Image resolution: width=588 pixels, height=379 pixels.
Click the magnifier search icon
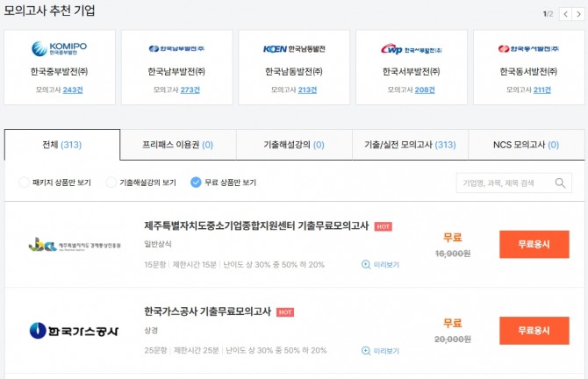[561, 183]
